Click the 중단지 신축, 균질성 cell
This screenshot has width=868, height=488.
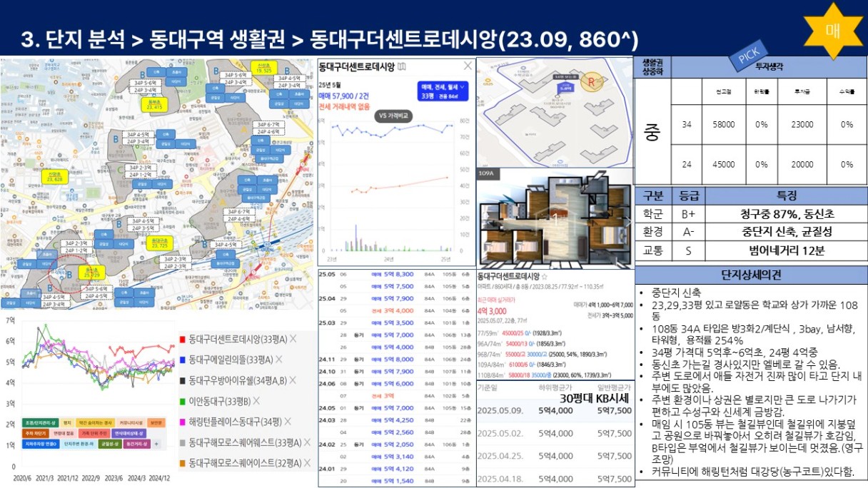click(x=786, y=232)
